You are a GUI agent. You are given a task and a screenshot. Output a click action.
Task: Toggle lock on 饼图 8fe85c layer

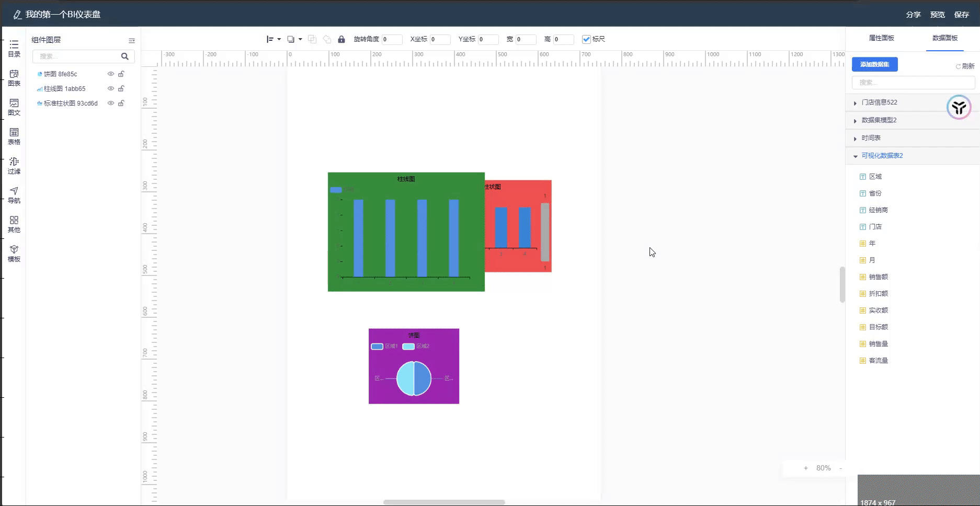(x=121, y=74)
